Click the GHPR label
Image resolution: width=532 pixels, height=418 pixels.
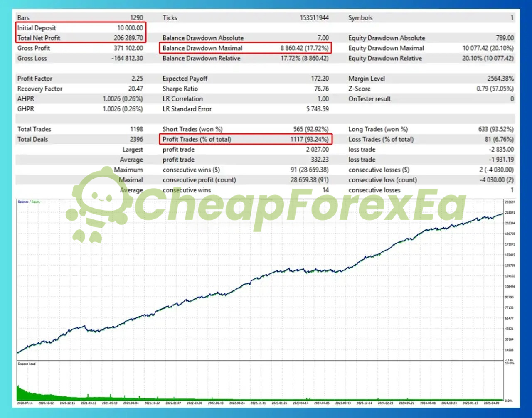(26, 109)
